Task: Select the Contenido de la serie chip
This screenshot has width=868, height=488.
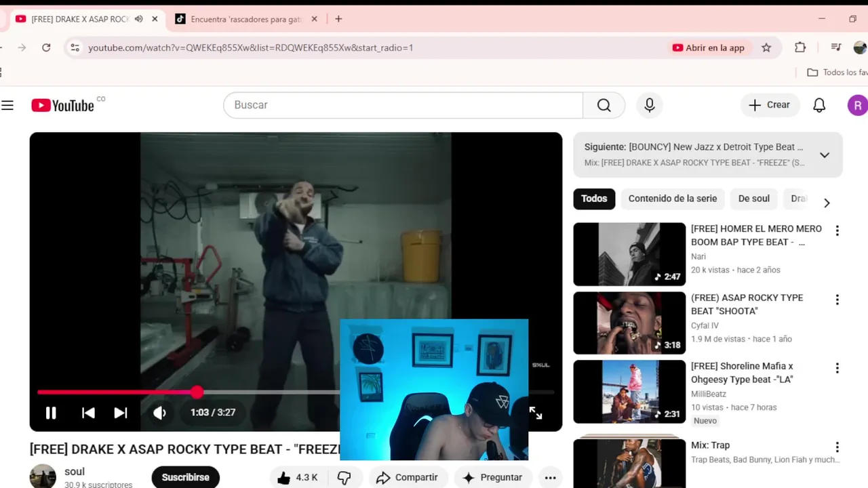Action: point(673,199)
